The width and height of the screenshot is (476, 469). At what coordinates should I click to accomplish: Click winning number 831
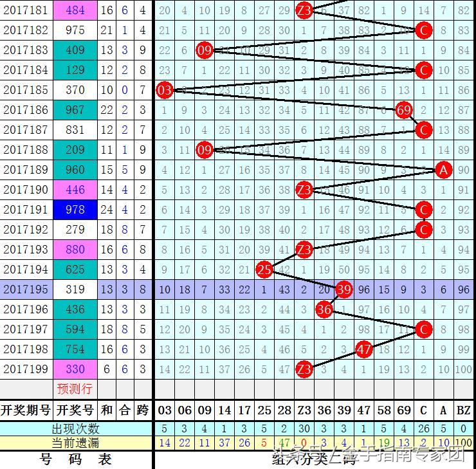[75, 130]
